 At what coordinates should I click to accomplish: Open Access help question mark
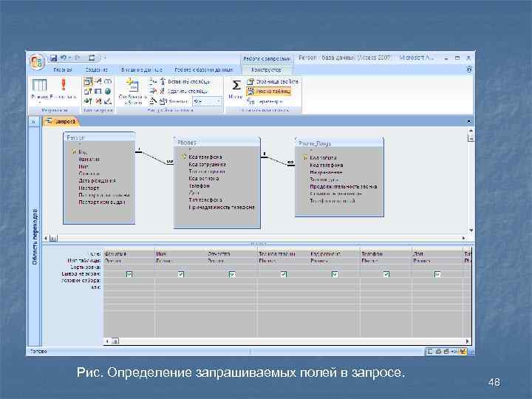coord(469,69)
